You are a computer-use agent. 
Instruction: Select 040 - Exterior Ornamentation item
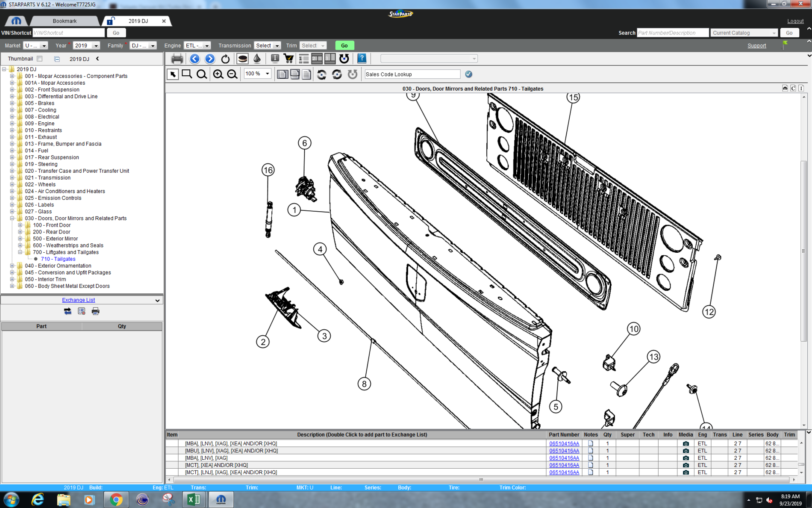(x=58, y=266)
